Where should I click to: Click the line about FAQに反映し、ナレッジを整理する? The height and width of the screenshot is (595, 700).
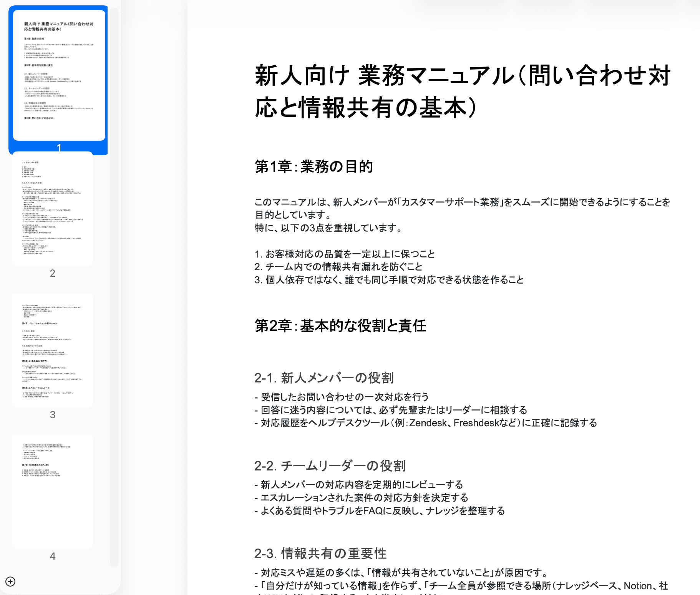pos(380,511)
